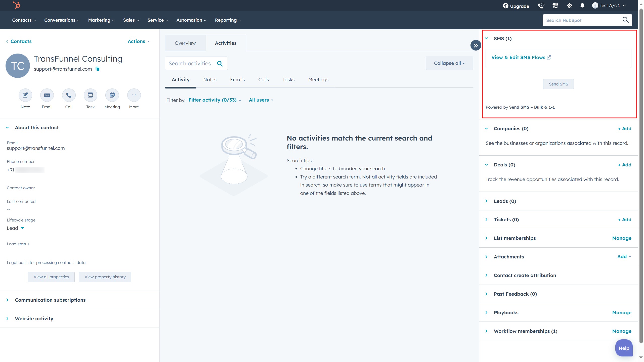
Task: Create a new Note for this contact
Action: coord(25,95)
